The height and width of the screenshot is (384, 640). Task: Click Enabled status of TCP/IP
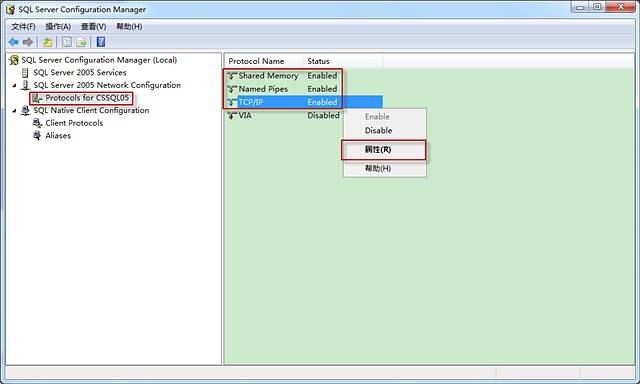click(x=322, y=102)
